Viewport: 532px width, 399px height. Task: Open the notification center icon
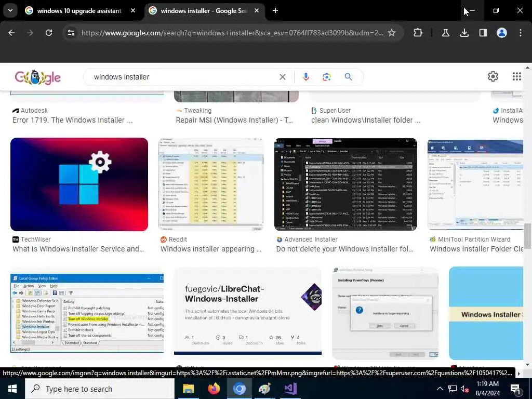tap(516, 389)
